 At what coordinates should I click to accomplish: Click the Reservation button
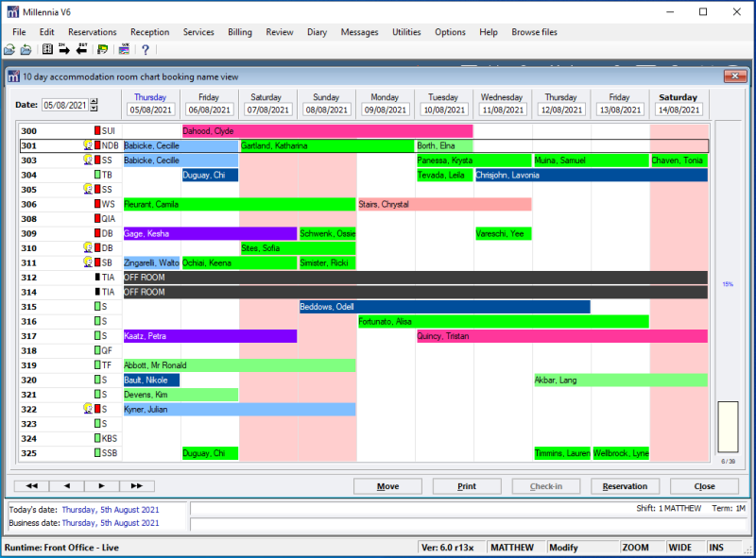point(625,486)
